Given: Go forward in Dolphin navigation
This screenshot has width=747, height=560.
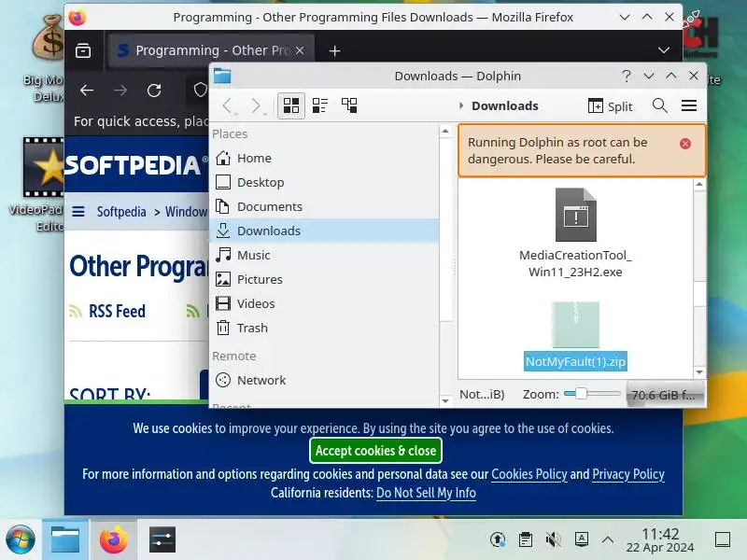Looking at the screenshot, I should 256,105.
